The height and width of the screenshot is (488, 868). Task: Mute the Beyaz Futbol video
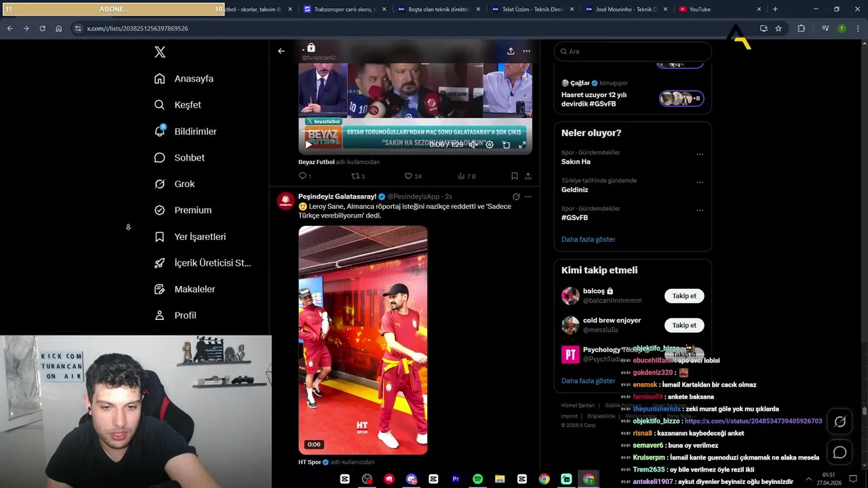(473, 144)
